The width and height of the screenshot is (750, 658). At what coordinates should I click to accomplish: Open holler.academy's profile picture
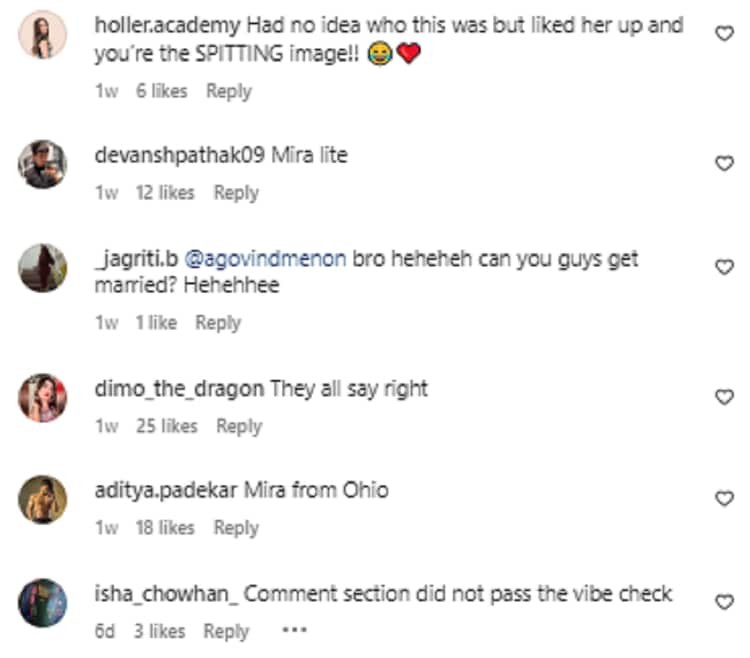coord(43,35)
